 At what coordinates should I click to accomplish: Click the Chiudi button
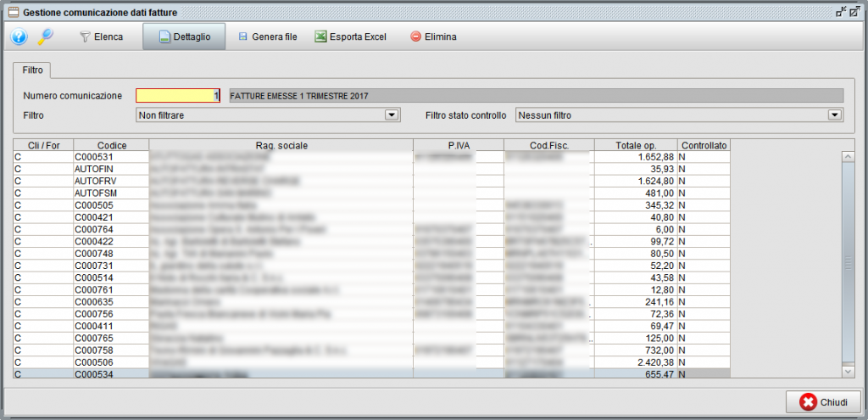coord(823,401)
